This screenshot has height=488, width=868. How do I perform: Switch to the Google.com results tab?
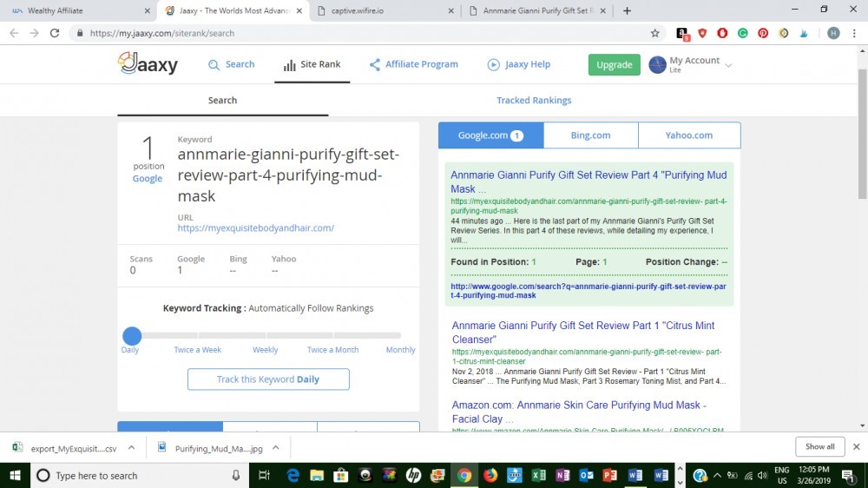click(x=490, y=135)
